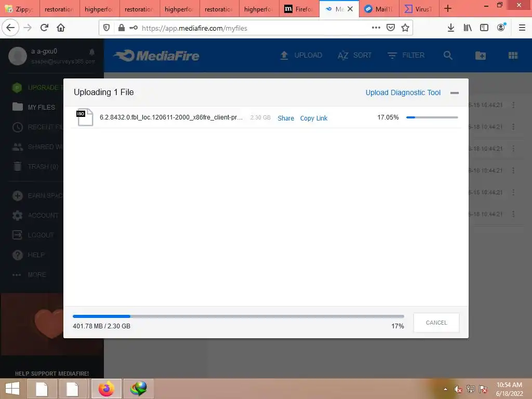Close the active MediaFire tab
This screenshot has height=399, width=532.
tap(350, 9)
